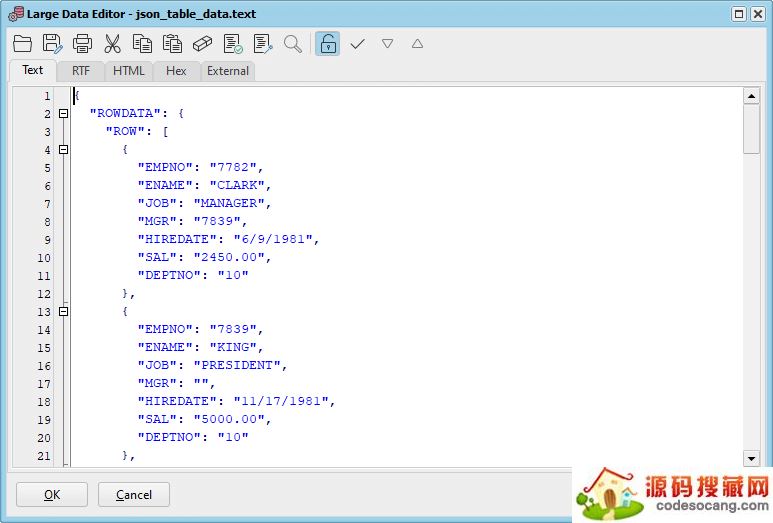Switch to the RTF tab
This screenshot has height=523, width=773.
point(81,71)
